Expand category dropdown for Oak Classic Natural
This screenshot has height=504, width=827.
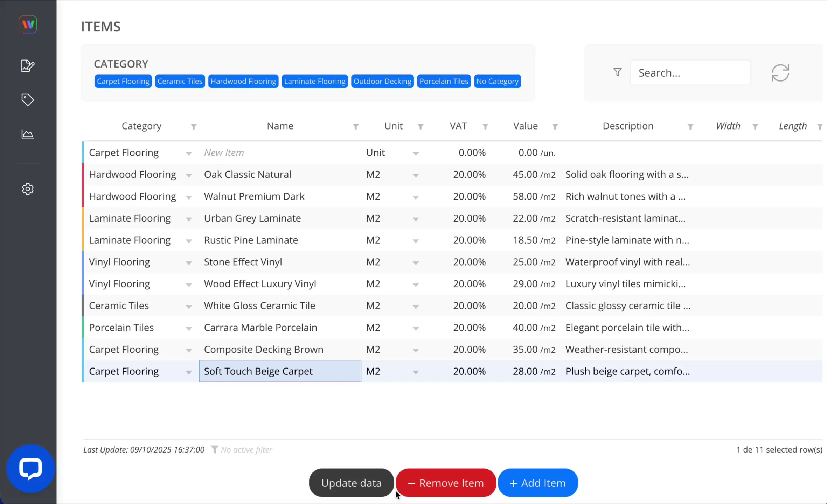point(189,175)
